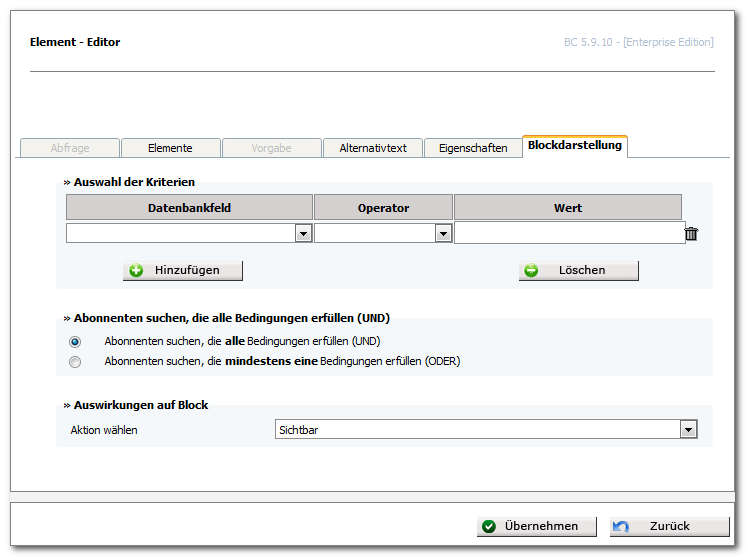Click the Zurück button label

(669, 526)
